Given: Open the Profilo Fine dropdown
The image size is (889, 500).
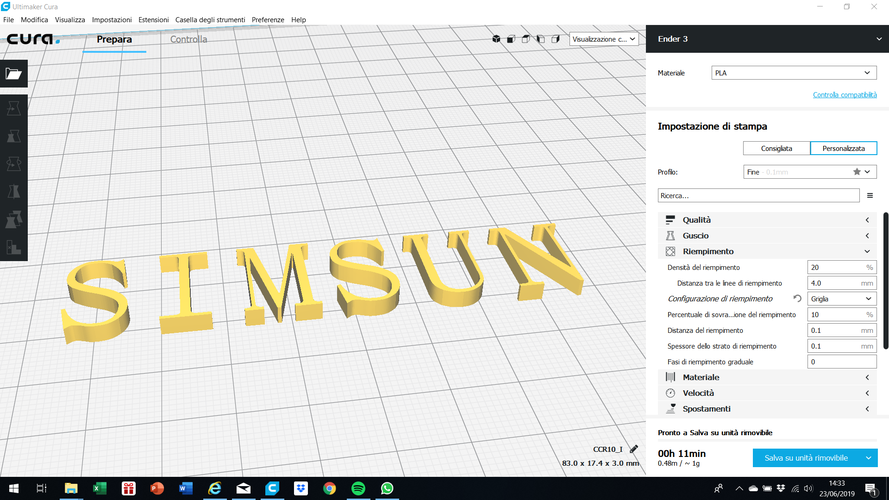Looking at the screenshot, I should click(x=810, y=172).
